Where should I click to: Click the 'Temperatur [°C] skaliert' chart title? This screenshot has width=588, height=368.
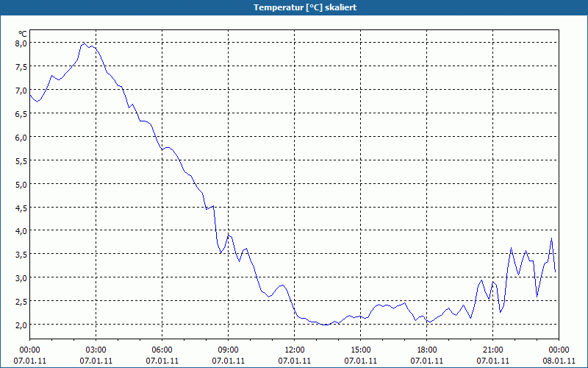[305, 7]
